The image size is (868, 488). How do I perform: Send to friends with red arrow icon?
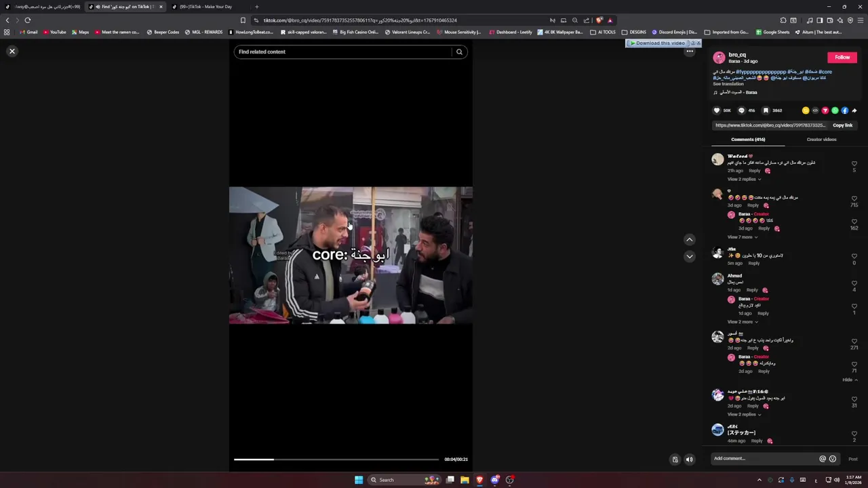point(825,110)
